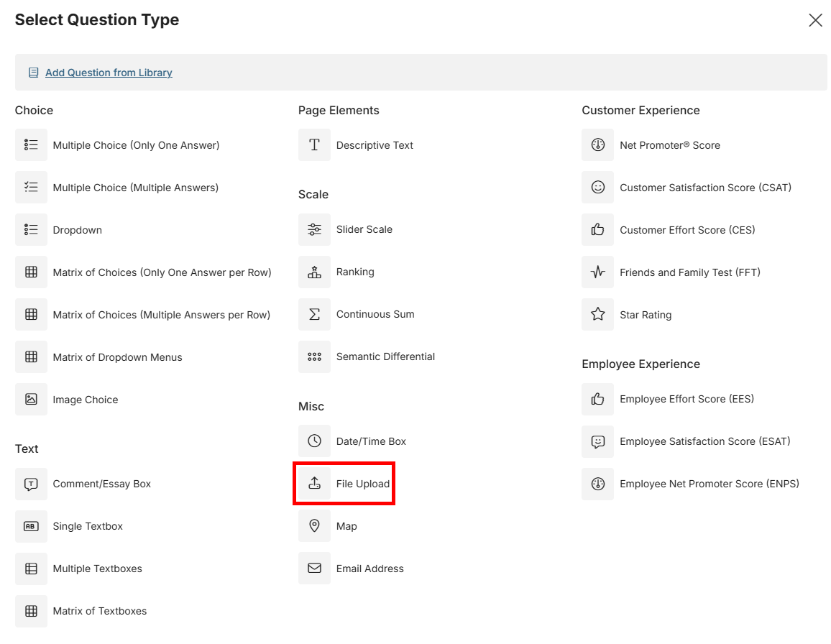Screen dimensions: 831x644
Task: Pick the Dropdown question type icon
Action: click(31, 229)
